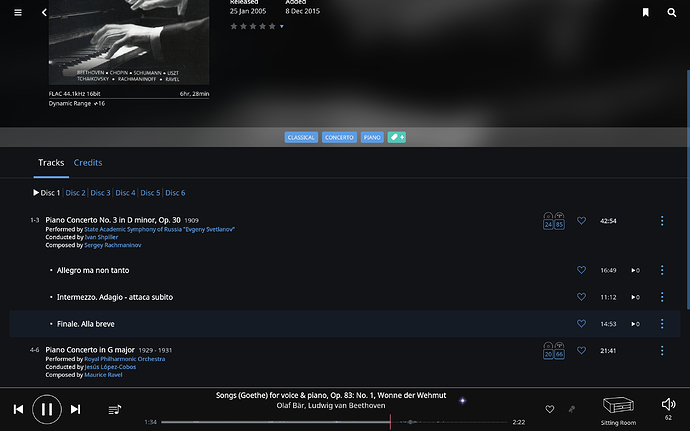Viewport: 690px width, 431px height.
Task: Click the album cover thumbnail
Action: pyautogui.click(x=129, y=42)
